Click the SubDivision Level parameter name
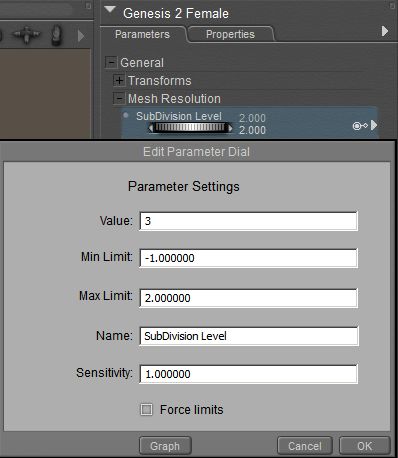398x458 pixels. click(x=179, y=116)
